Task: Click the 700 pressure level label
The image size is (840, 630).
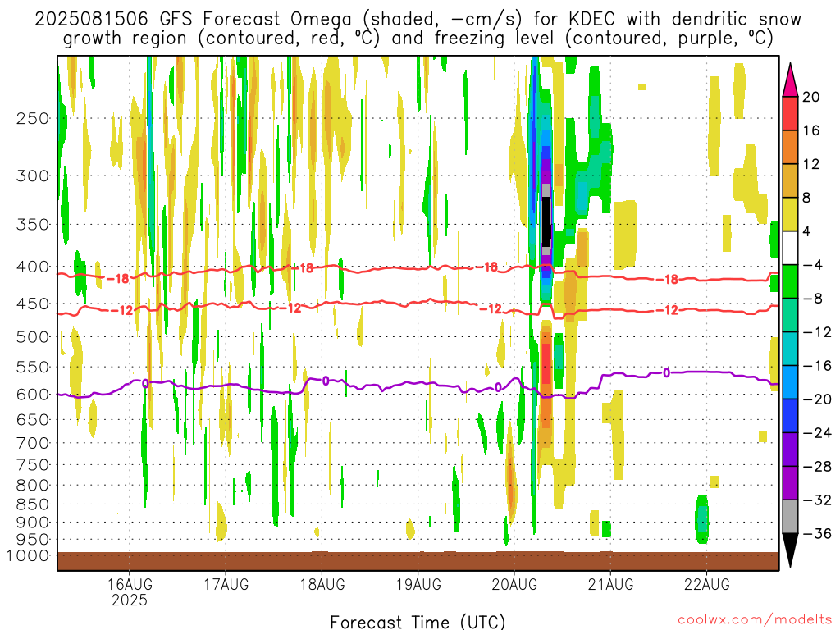Action: coord(33,443)
